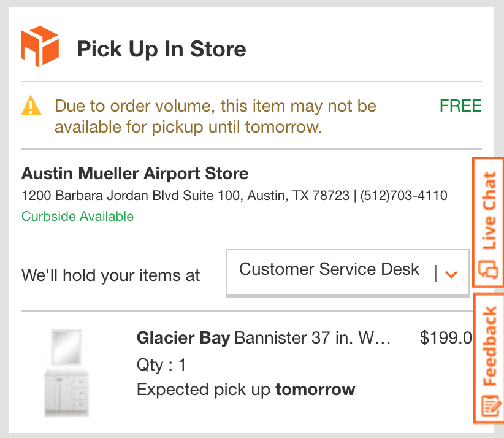The image size is (504, 438).
Task: Click the orange pickup box icon
Action: click(39, 47)
